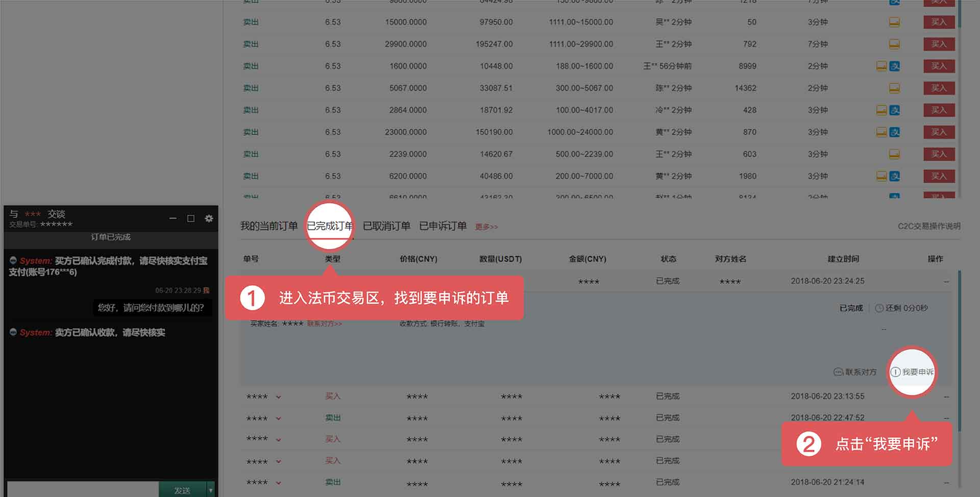The image size is (980, 497).
Task: Click limit 500.00~2239.00 cell
Action: coord(584,154)
